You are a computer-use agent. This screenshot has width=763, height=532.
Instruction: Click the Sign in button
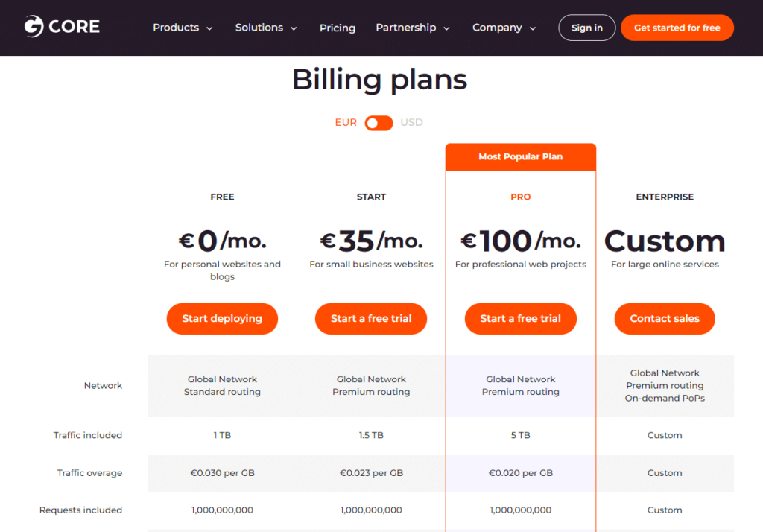587,28
